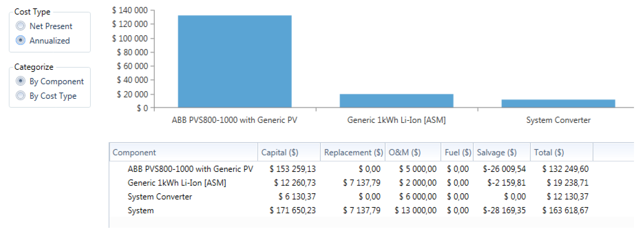Image resolution: width=644 pixels, height=234 pixels.
Task: Click the ABB PVS800-1000 chart bar
Action: 235,61
